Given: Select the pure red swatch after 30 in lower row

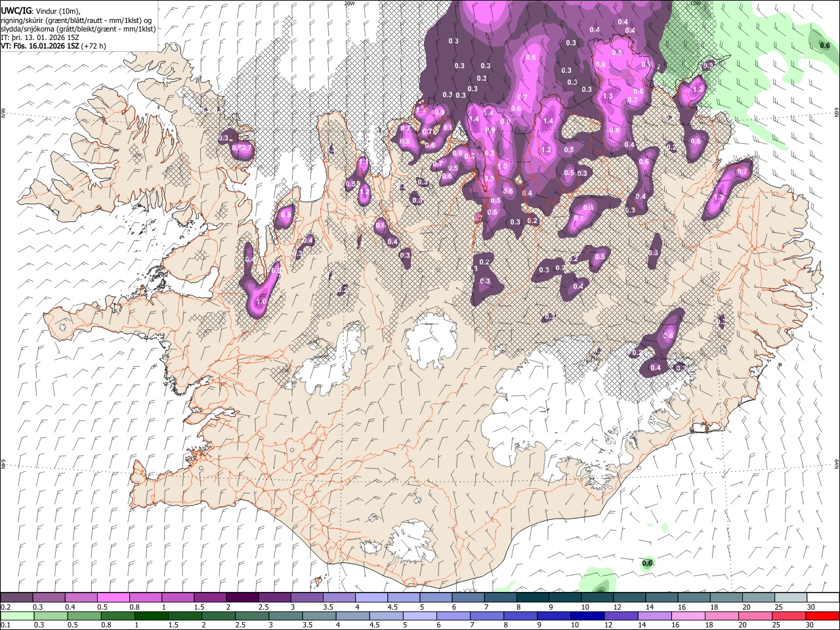Looking at the screenshot, I should (822, 616).
